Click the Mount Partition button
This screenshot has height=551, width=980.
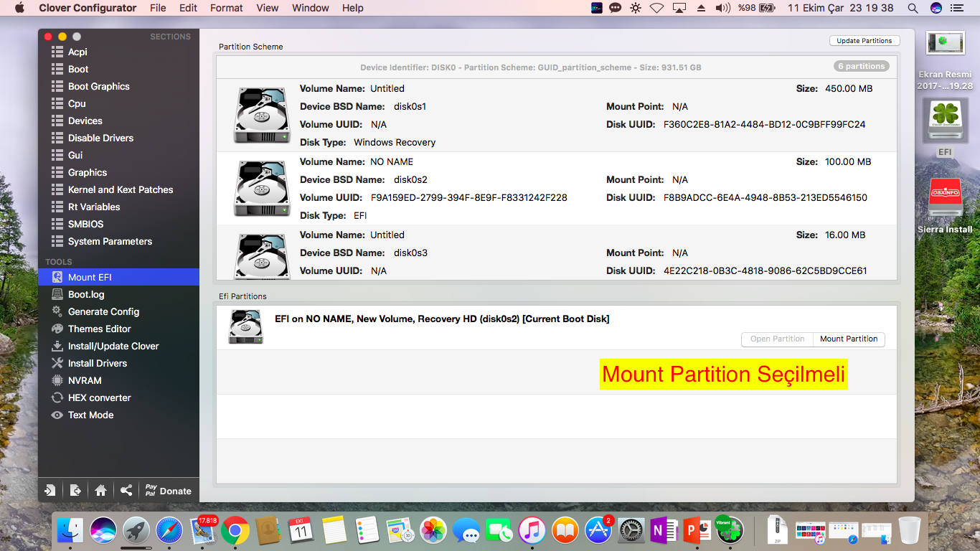849,339
